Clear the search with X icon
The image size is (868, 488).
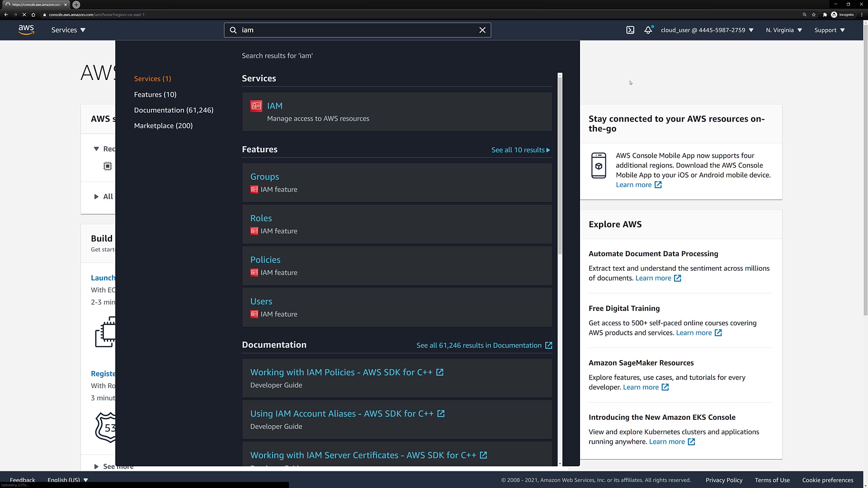coord(482,30)
